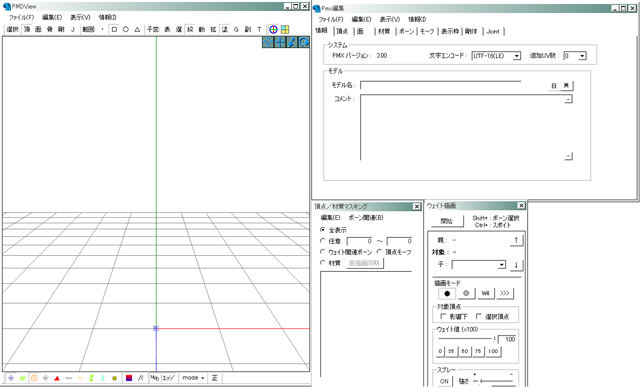Toggle the bone (骨) selection filter
This screenshot has height=388, width=640.
49,29
